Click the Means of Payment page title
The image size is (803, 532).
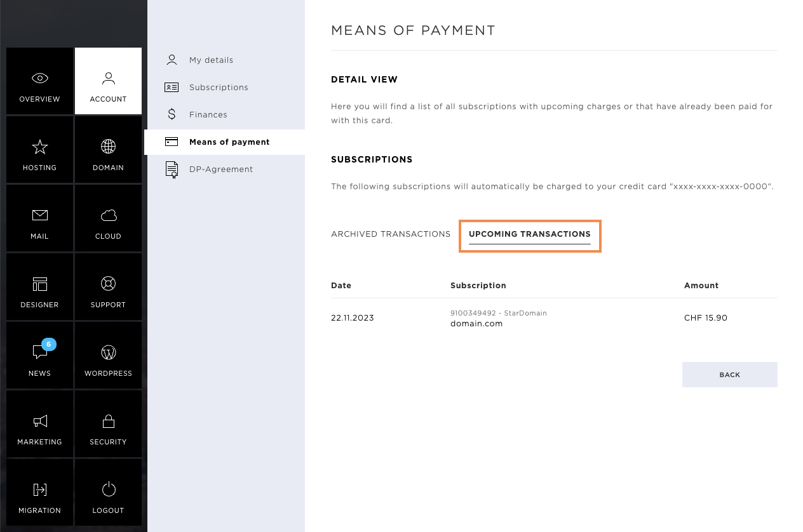coord(413,30)
